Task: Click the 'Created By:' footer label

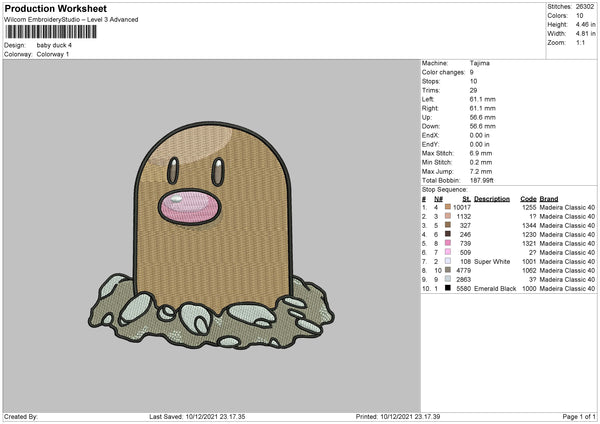Action: point(21,416)
